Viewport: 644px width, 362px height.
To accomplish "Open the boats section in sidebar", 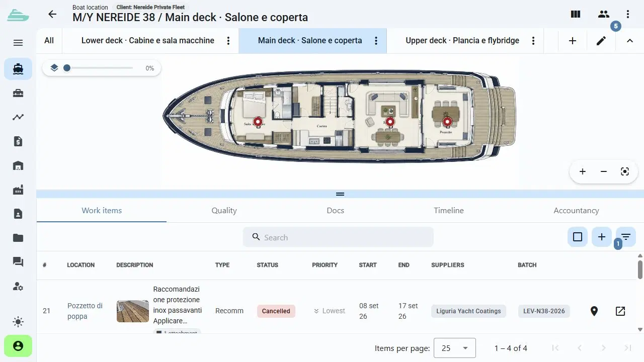I will tap(18, 69).
